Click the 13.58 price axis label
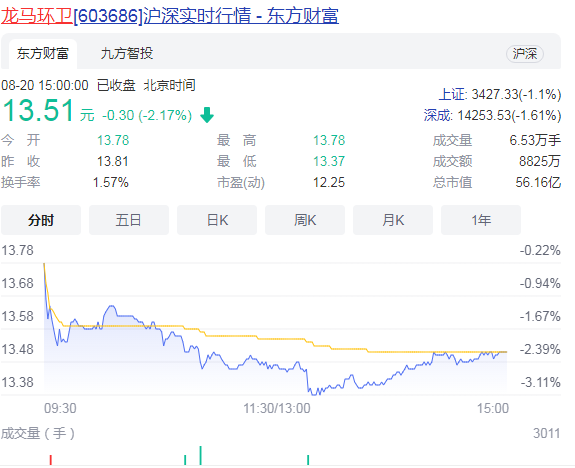 point(18,316)
